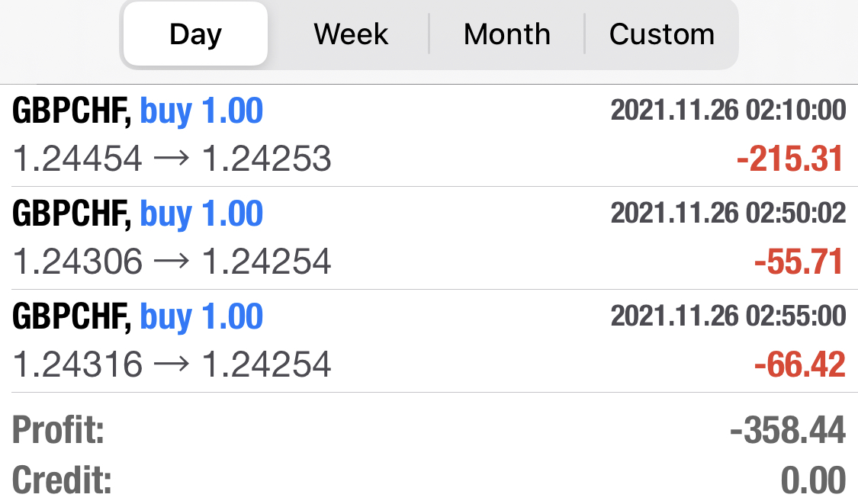
Task: Click the Credit label
Action: tap(62, 481)
